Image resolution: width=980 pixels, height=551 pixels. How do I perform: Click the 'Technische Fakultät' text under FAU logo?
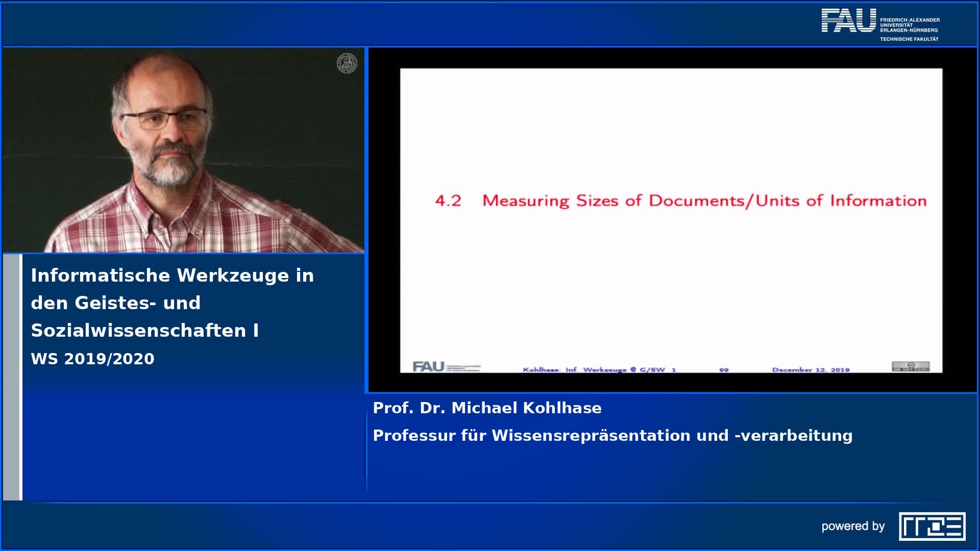click(x=909, y=39)
